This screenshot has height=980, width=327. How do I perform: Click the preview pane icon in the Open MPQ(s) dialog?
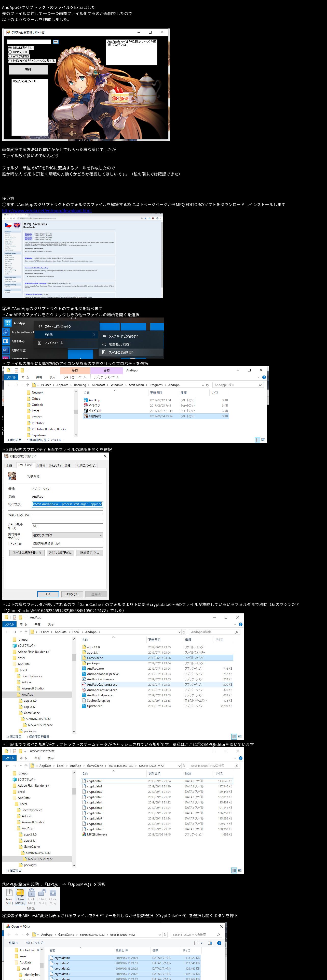pyautogui.click(x=210, y=943)
